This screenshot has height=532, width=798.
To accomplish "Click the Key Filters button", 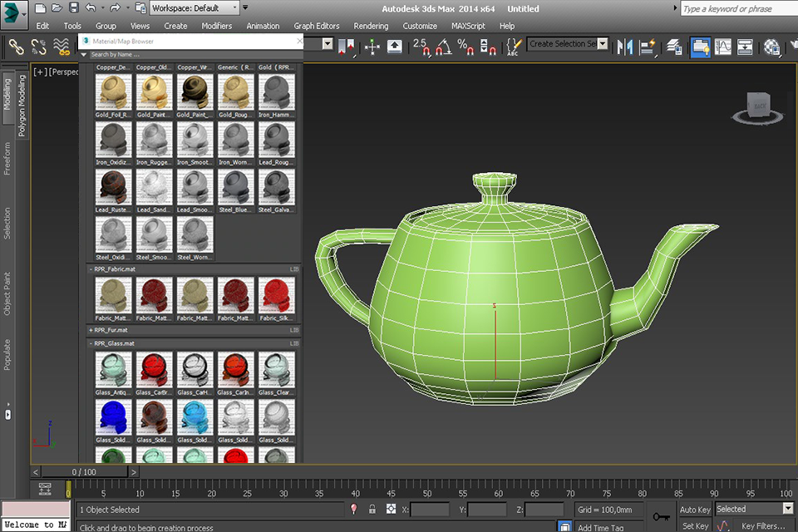I will pos(762,525).
